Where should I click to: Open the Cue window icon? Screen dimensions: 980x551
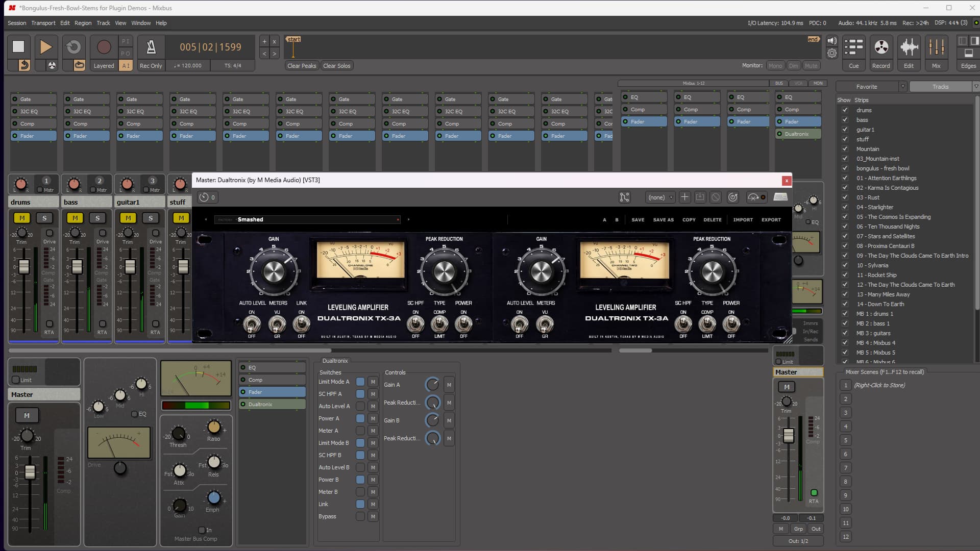click(x=854, y=47)
